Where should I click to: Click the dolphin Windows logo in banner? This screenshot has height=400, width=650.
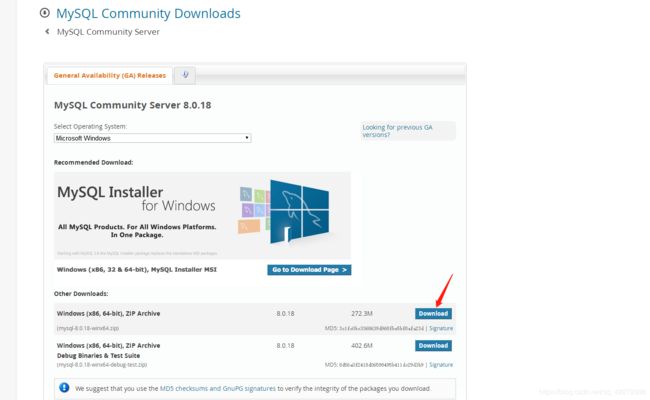pos(299,211)
